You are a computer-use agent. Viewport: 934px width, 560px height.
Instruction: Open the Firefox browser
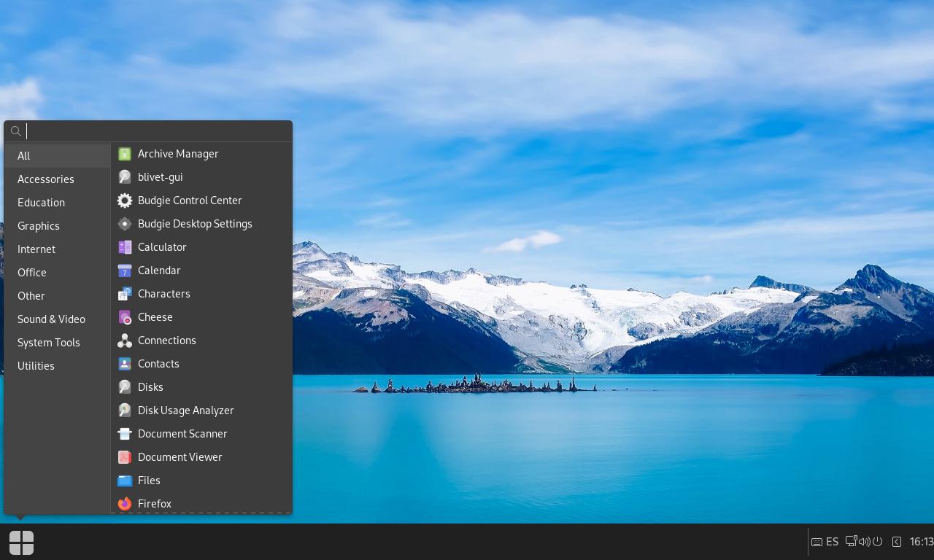coord(201,503)
